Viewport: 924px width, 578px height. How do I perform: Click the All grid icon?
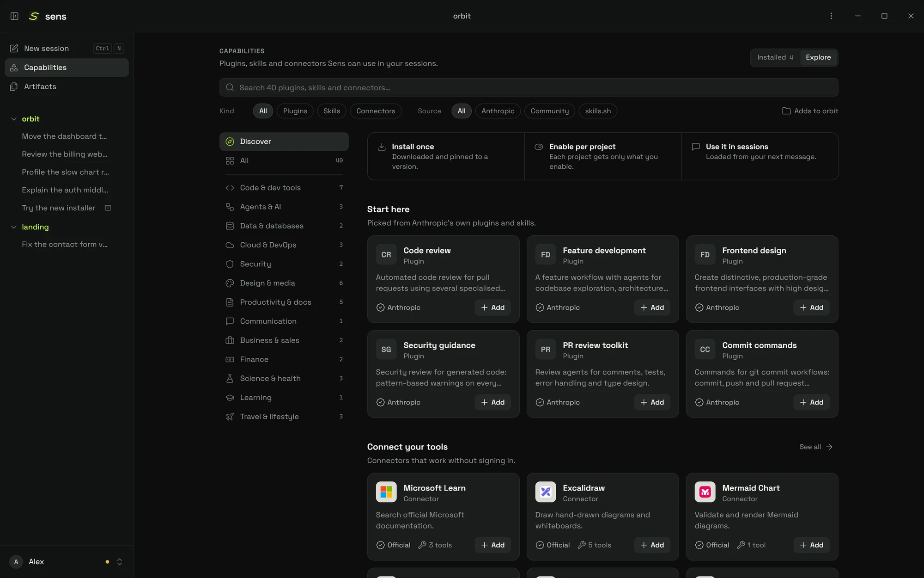(230, 160)
